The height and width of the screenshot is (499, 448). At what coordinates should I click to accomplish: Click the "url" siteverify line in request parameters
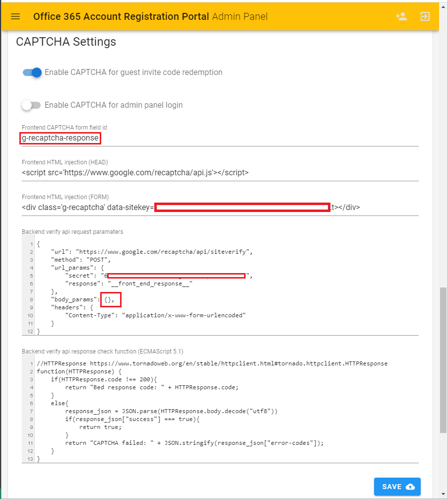click(152, 252)
